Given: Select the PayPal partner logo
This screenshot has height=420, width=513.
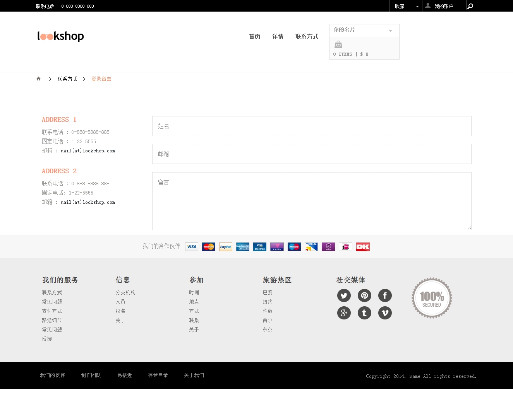Looking at the screenshot, I should [226, 247].
